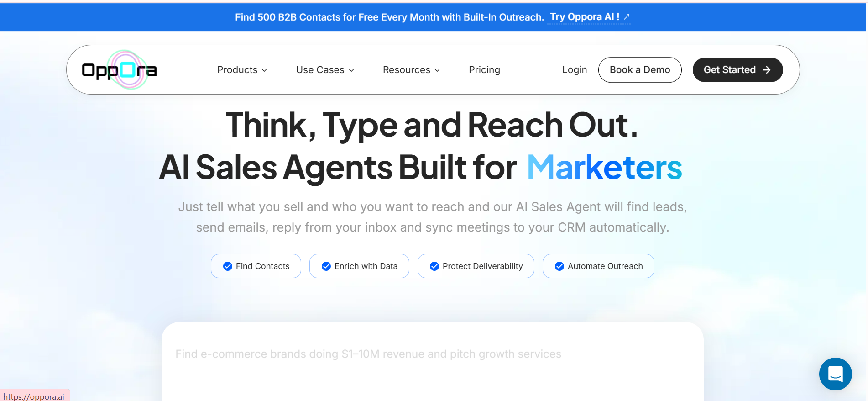Click the external link arrow in banner
This screenshot has height=401, width=868.
tap(627, 17)
